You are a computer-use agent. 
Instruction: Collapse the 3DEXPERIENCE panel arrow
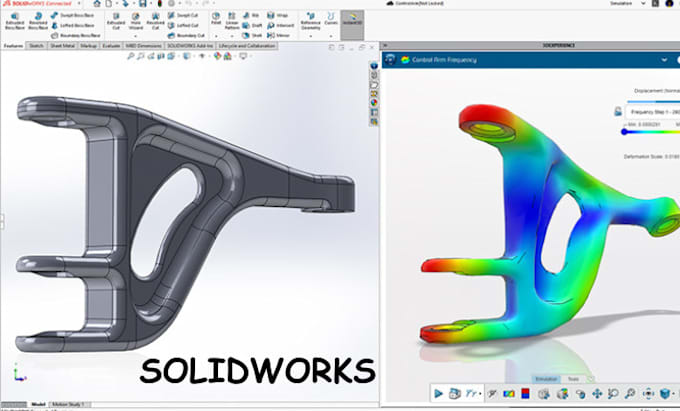click(x=385, y=45)
